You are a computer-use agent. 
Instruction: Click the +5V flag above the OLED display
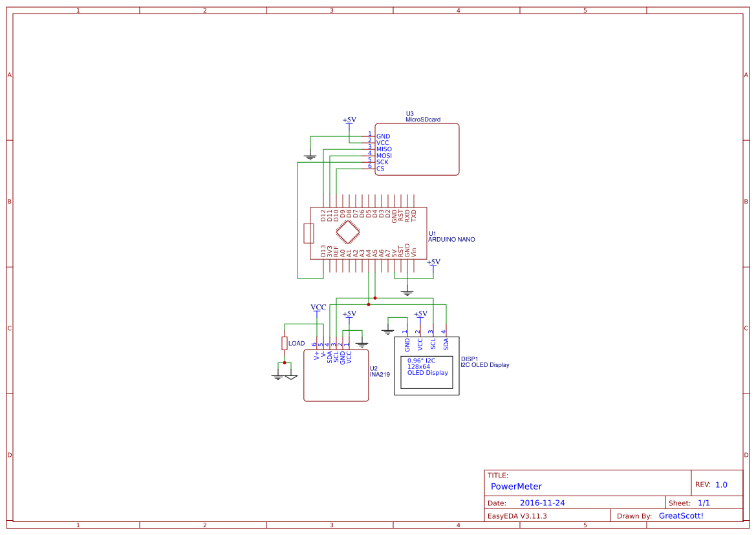pos(421,316)
